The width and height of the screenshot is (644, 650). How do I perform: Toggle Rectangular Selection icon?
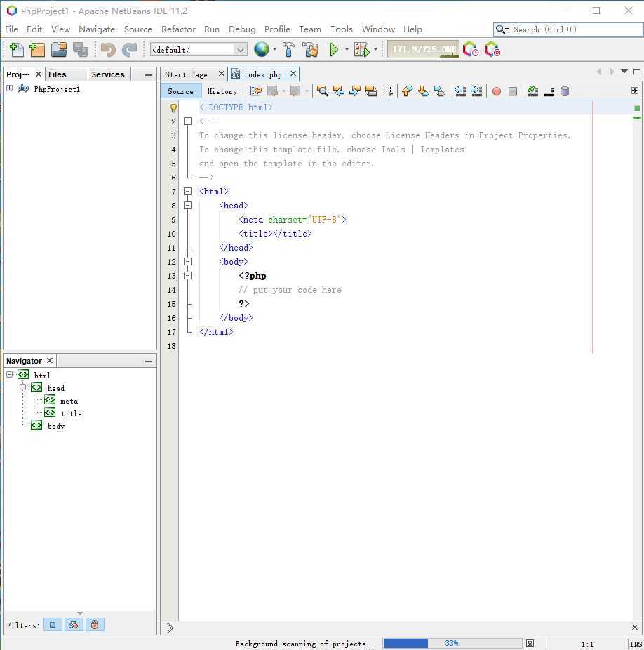tap(387, 91)
